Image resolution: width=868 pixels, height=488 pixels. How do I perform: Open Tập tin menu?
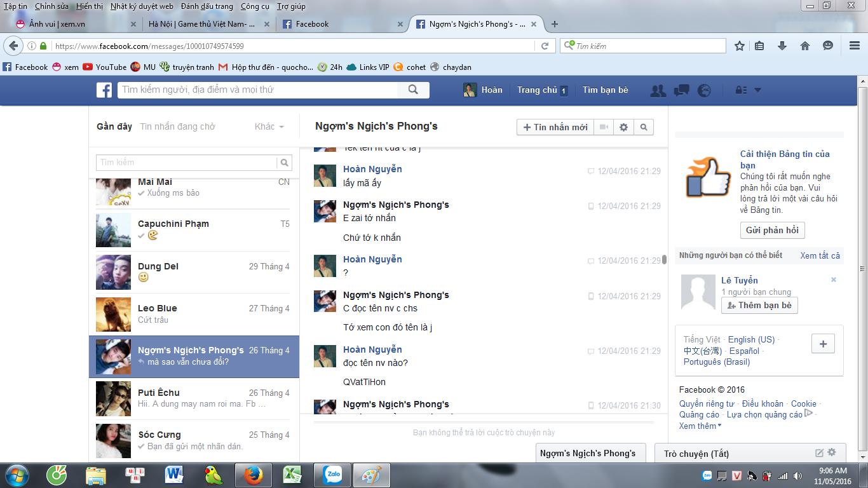click(15, 6)
